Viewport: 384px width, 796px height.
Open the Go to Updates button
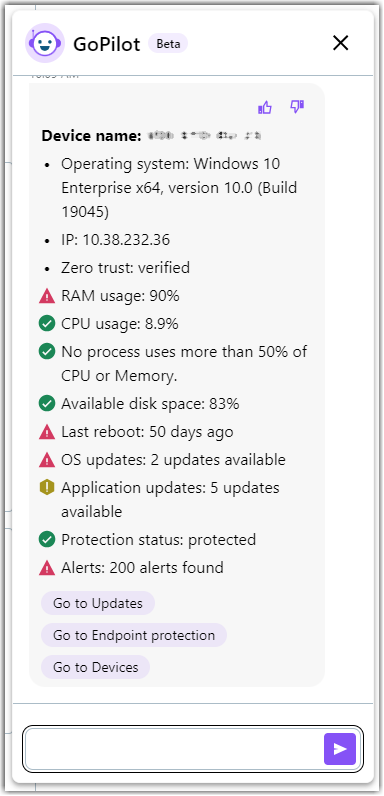tap(98, 603)
